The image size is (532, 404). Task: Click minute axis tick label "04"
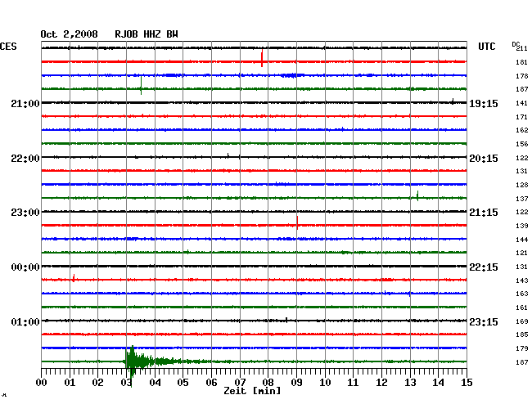click(155, 383)
